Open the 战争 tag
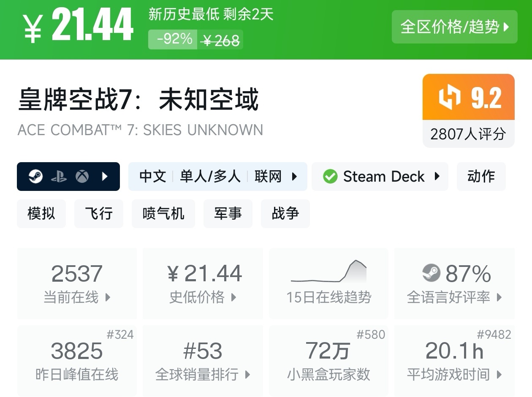 [x=285, y=214]
